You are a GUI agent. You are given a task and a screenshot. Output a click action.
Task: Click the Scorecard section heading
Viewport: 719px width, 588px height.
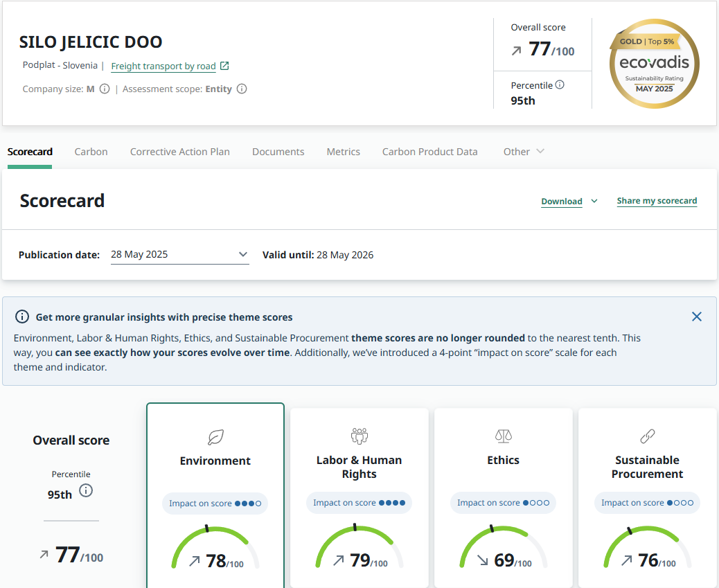(x=62, y=201)
